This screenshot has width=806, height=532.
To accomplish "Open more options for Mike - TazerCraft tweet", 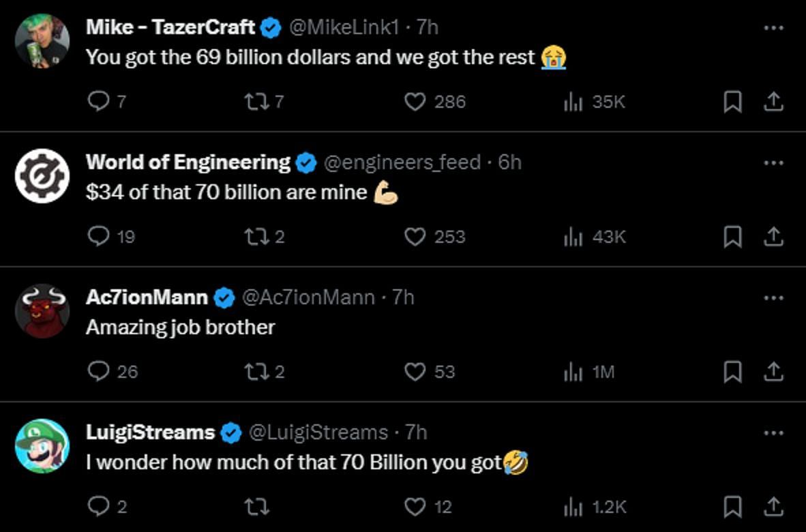I will (x=773, y=28).
